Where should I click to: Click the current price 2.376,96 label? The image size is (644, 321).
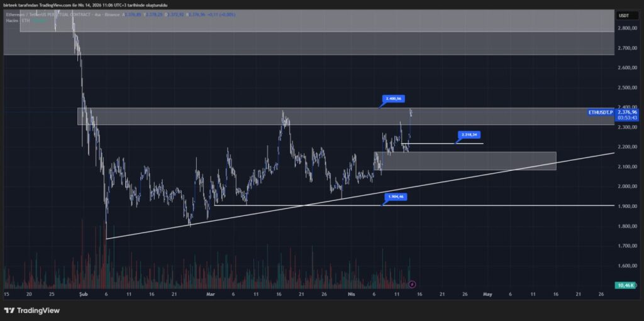[627, 112]
